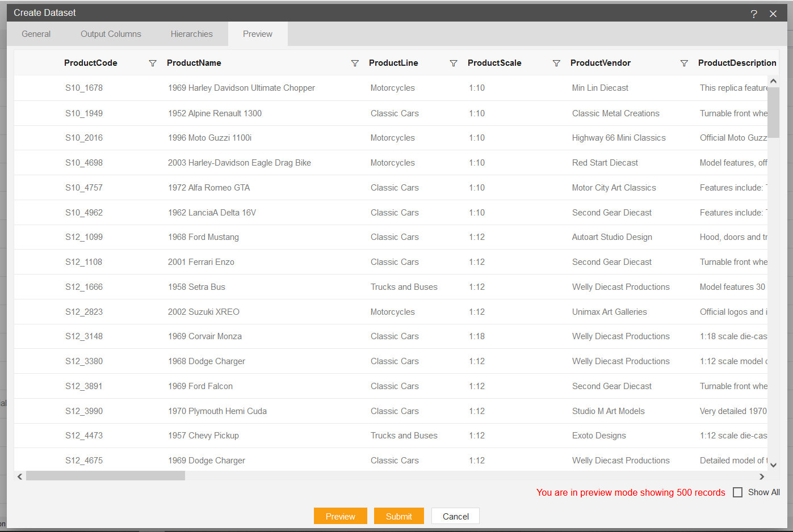Open the ProductName column filter
The image size is (793, 532).
coord(355,63)
